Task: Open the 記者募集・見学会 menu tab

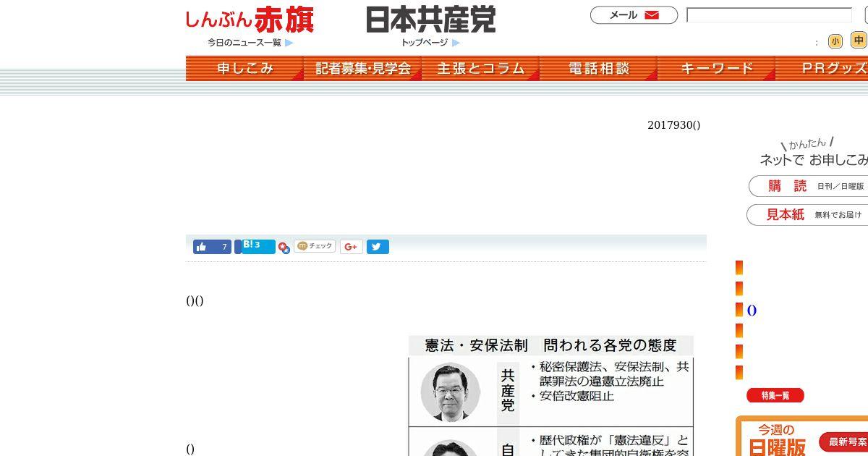Action: (362, 68)
